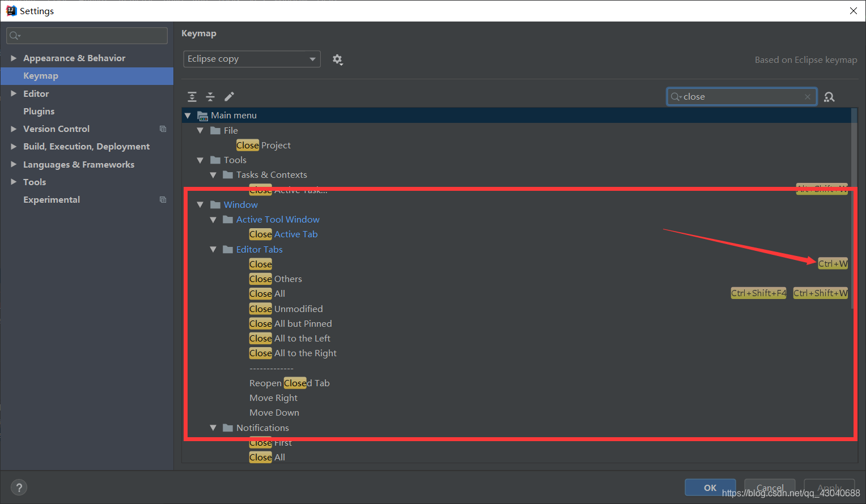Screen dimensions: 866x504
Task: Click the OK button
Action: click(x=710, y=488)
